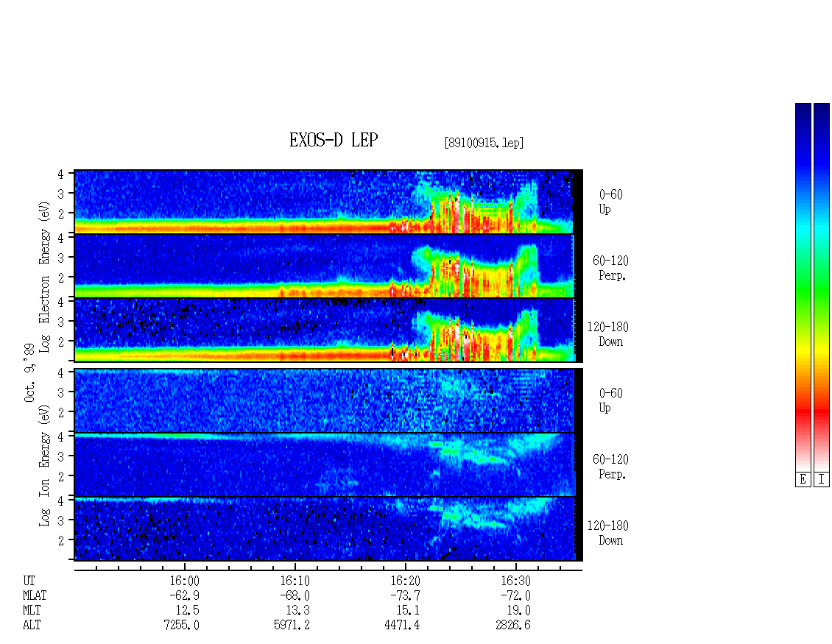
Task: Click the 16:10 time tick label
Action: (295, 581)
